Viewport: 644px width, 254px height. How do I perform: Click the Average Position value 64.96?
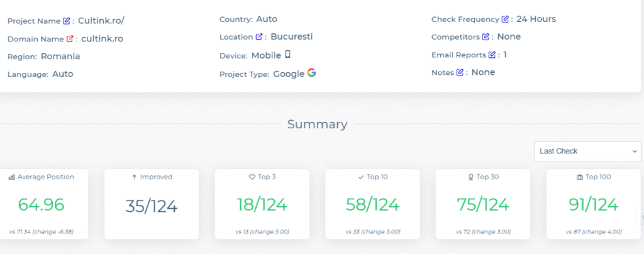42,204
